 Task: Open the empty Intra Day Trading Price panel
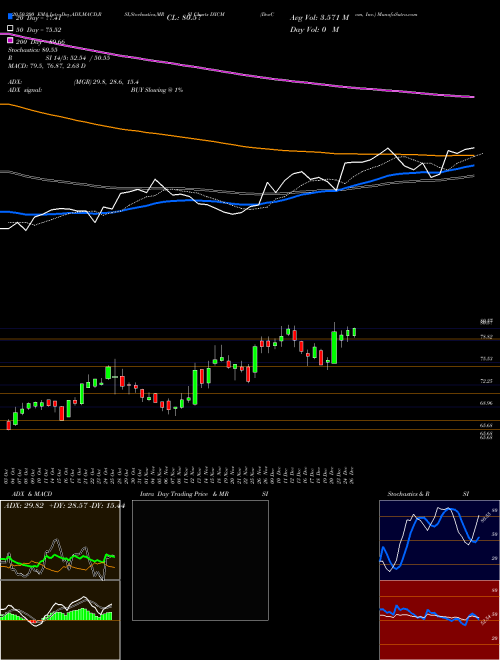coord(200,560)
